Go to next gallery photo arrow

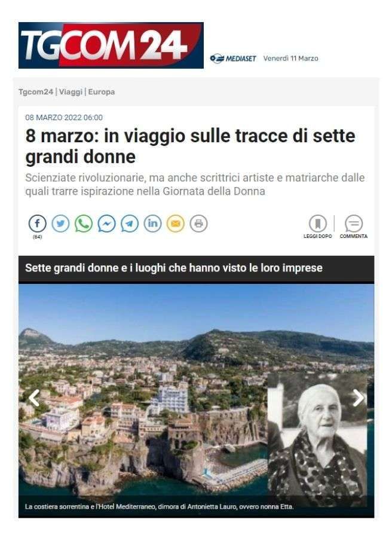tap(359, 398)
